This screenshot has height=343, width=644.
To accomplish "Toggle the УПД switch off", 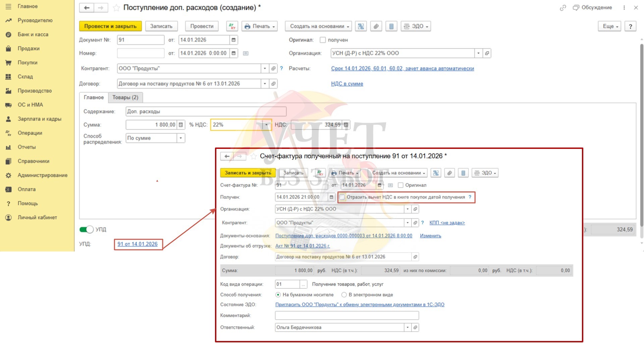I will pyautogui.click(x=87, y=229).
